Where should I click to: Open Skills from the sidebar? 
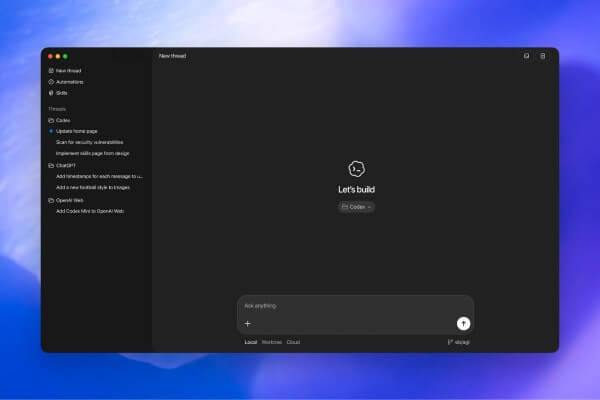58,93
